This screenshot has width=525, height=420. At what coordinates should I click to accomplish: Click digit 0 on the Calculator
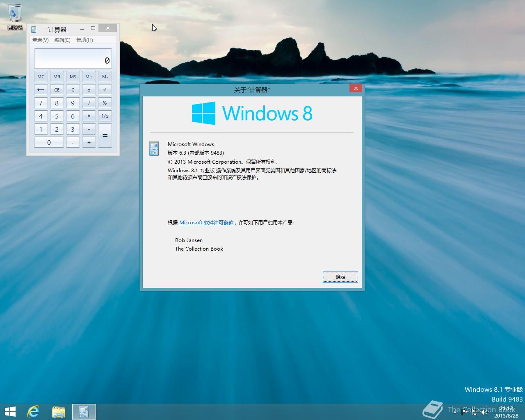pyautogui.click(x=49, y=142)
